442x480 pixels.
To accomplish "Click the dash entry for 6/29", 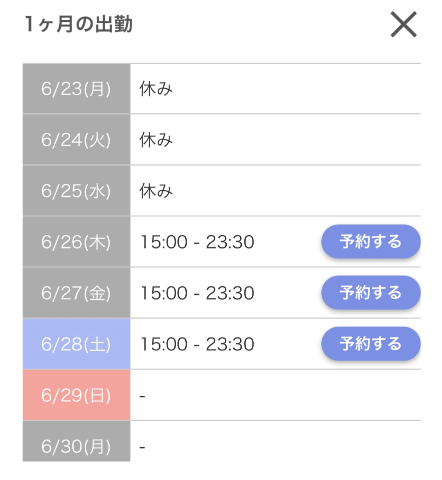I will pos(142,396).
